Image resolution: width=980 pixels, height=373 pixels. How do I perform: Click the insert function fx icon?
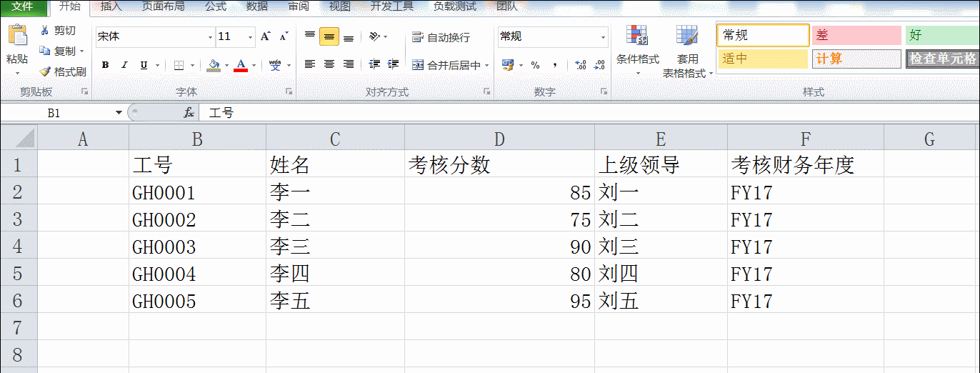[189, 113]
